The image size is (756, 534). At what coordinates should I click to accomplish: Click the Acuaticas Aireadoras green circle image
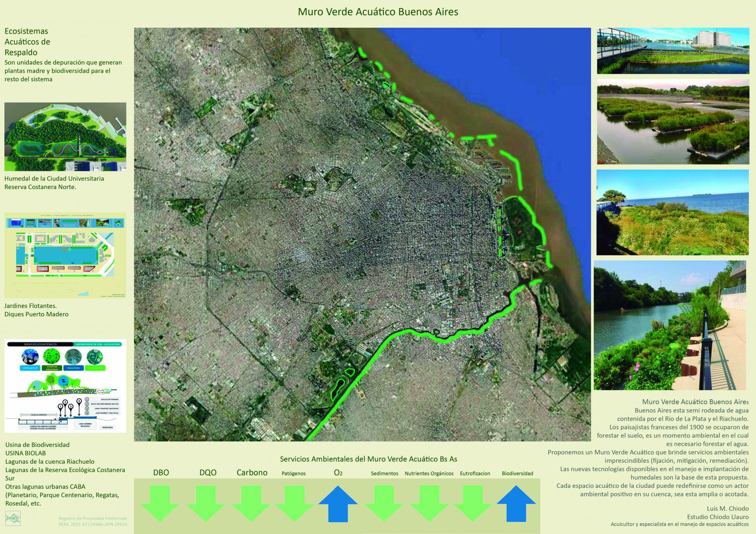coord(52,356)
